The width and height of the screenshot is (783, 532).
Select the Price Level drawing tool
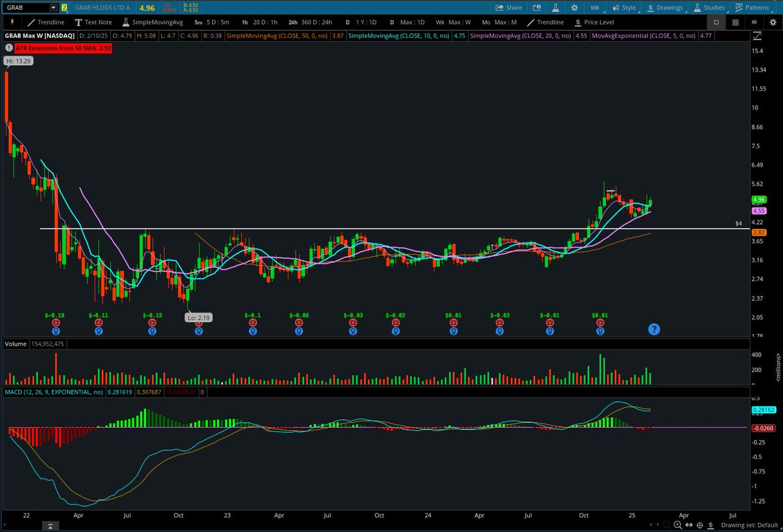pyautogui.click(x=594, y=22)
